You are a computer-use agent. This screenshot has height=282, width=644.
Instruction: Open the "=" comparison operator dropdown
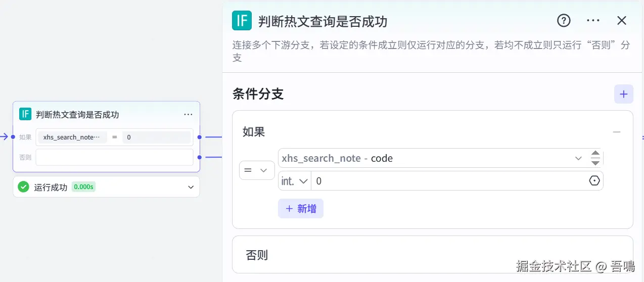(257, 170)
